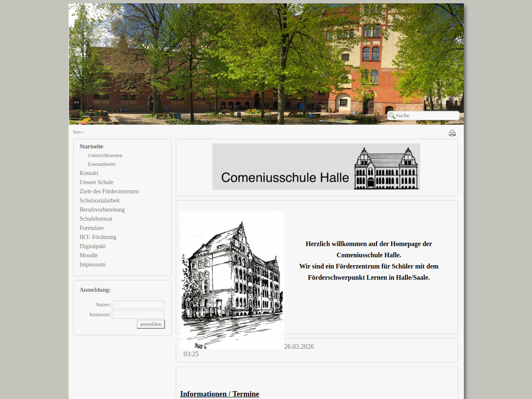Type in the Suche search field
The height and width of the screenshot is (399, 532).
point(426,116)
